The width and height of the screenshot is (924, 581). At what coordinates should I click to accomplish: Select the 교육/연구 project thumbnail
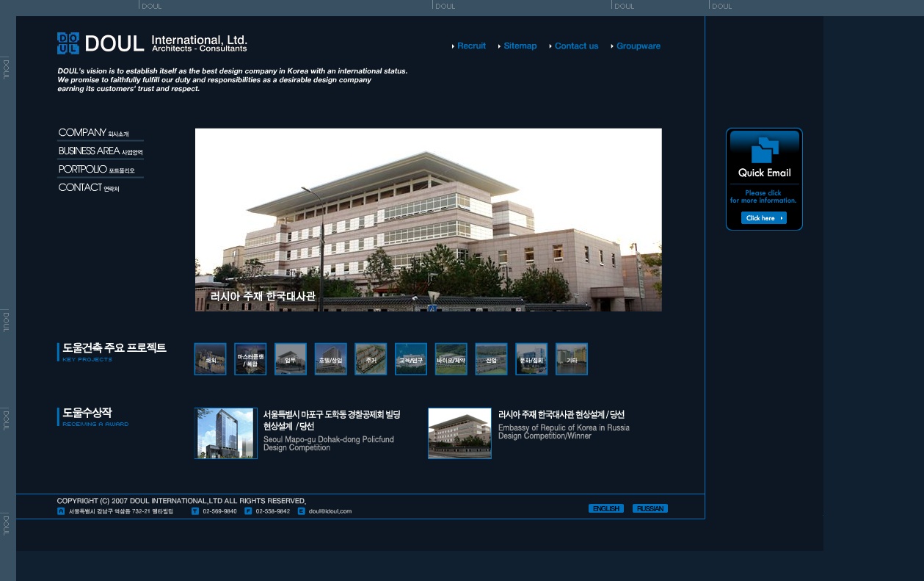point(411,359)
